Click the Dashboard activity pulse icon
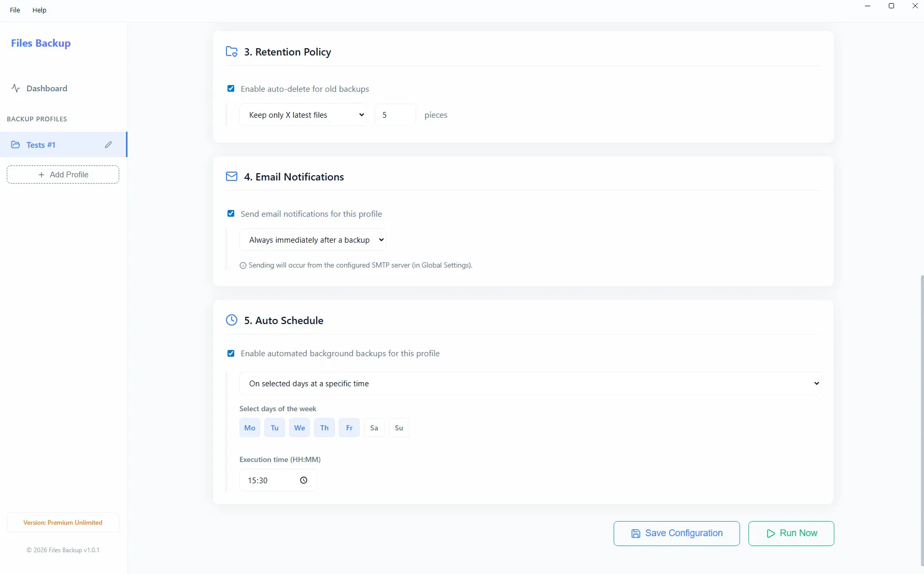The image size is (924, 574). coord(16,88)
